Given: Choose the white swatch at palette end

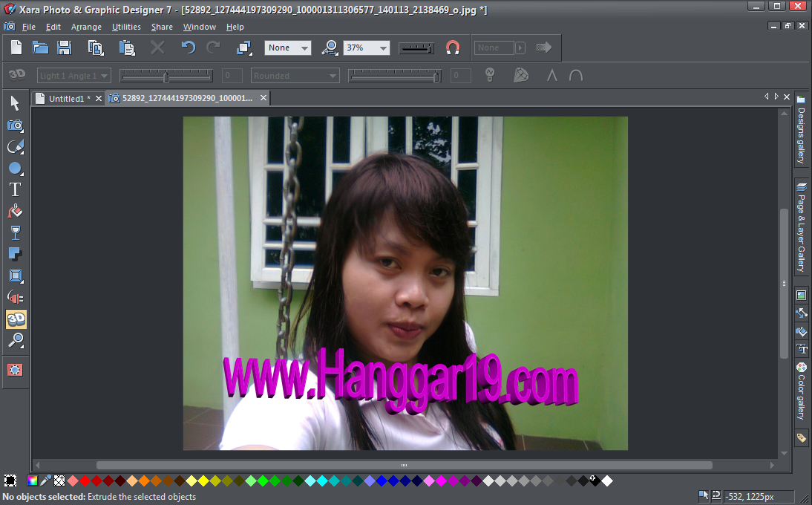Looking at the screenshot, I should click(607, 481).
